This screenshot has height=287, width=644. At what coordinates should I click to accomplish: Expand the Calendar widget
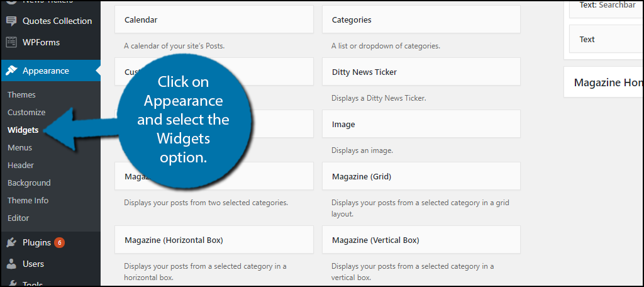coord(214,20)
